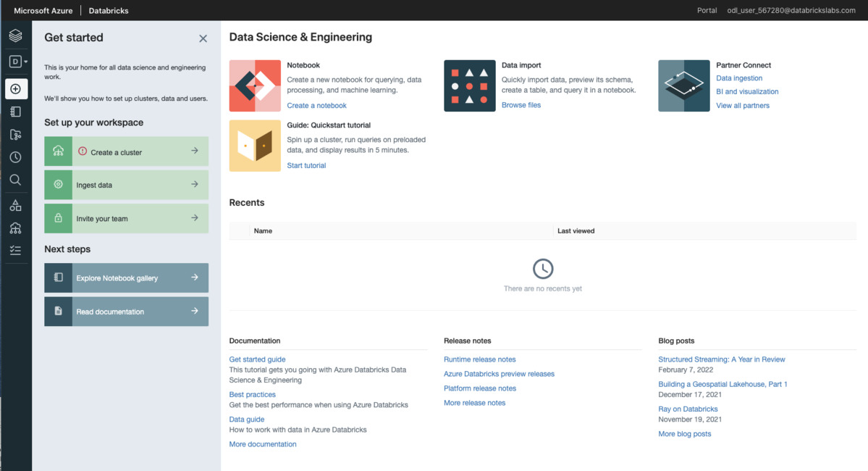The width and height of the screenshot is (868, 471).
Task: Click the Databricks label in the header
Action: (109, 11)
